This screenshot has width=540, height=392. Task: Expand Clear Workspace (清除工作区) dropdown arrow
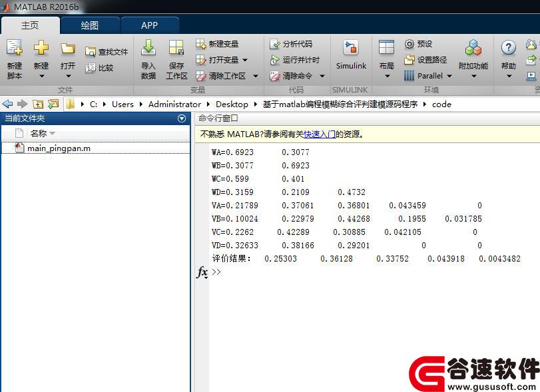tap(256, 76)
